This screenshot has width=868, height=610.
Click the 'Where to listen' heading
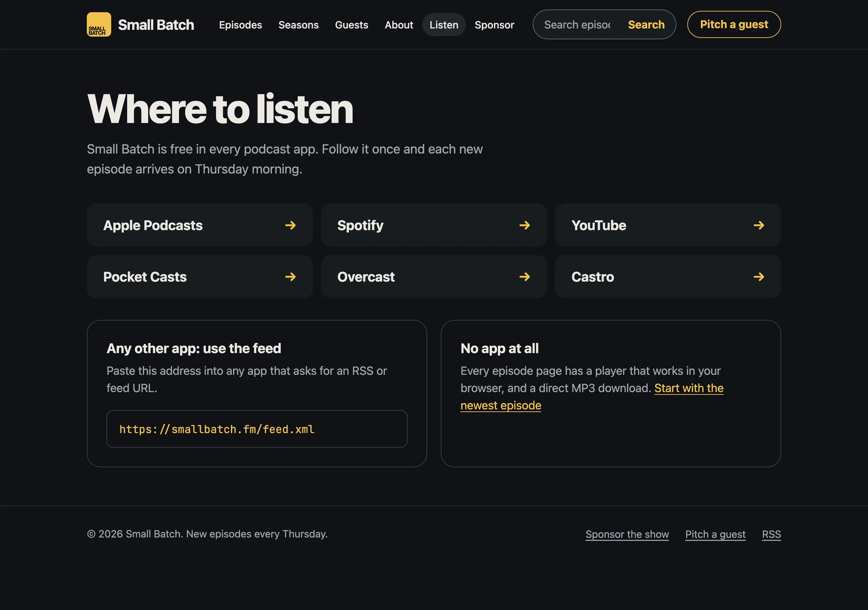[x=220, y=109]
